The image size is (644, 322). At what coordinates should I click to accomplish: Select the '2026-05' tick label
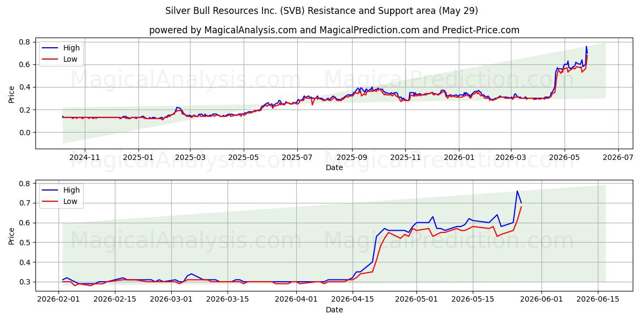565,157
